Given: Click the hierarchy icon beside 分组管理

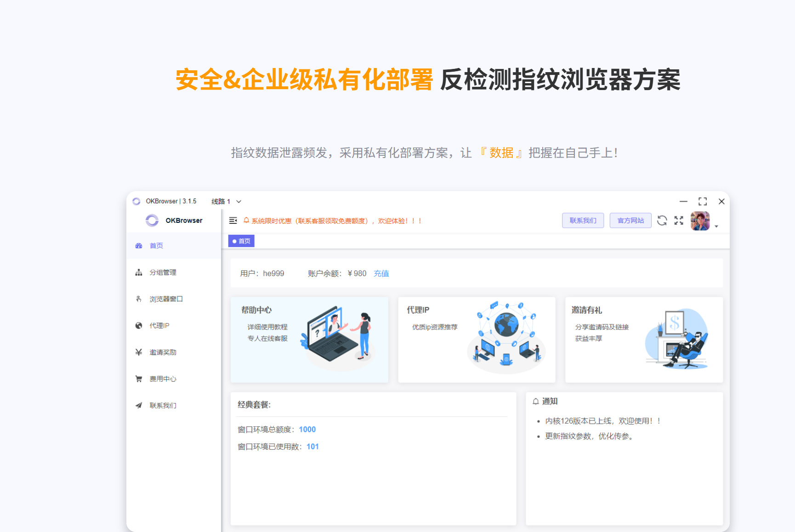Looking at the screenshot, I should click(139, 272).
